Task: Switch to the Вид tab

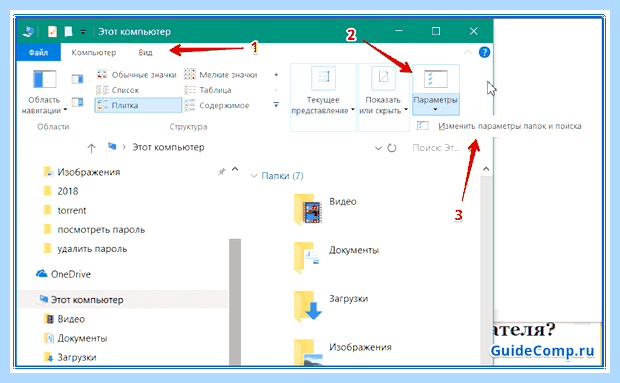Action: point(145,52)
